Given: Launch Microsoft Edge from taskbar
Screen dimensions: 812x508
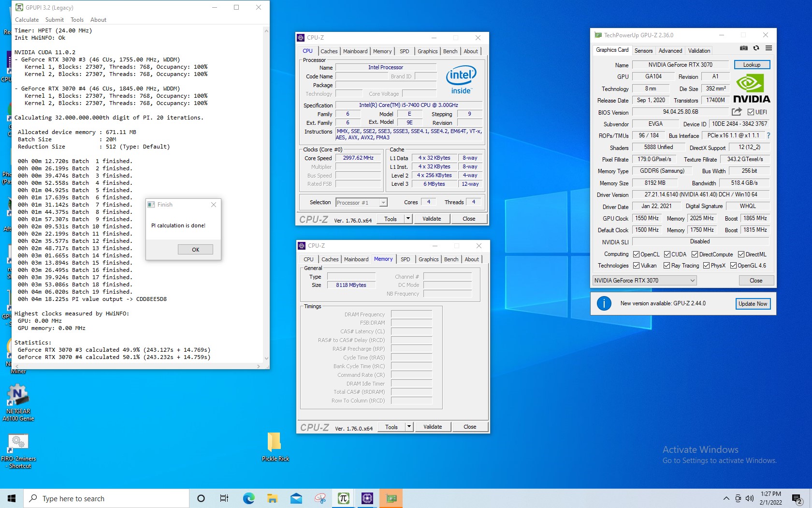Looking at the screenshot, I should 248,498.
